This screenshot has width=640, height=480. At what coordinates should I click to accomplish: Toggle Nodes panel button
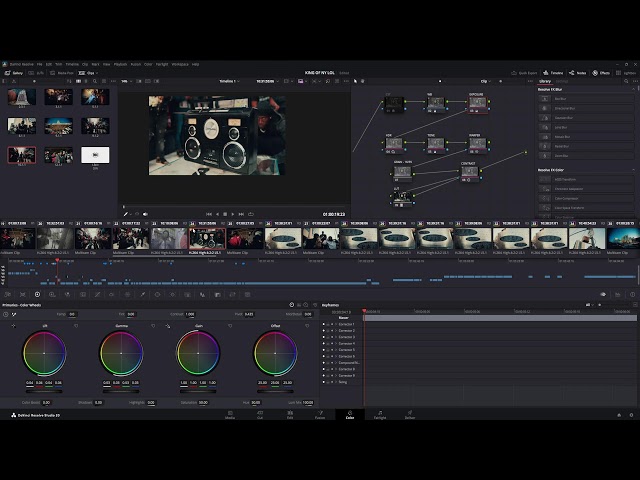point(578,73)
